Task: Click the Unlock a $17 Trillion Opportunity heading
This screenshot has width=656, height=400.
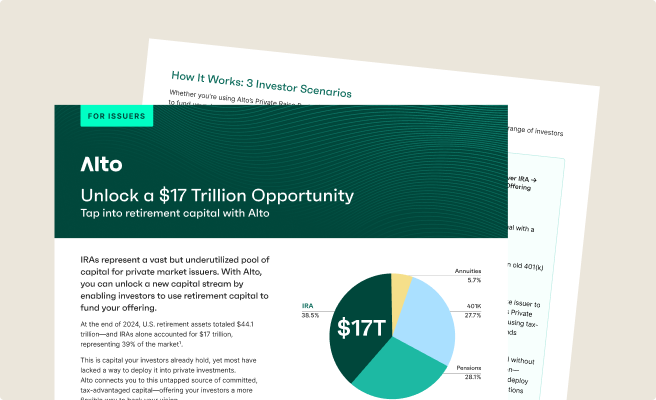Action: [x=217, y=195]
